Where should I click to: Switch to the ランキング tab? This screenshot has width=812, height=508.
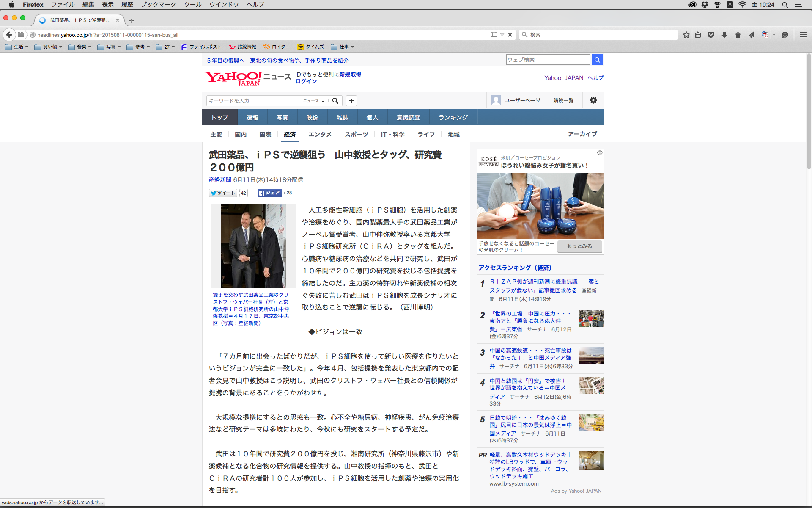click(453, 117)
